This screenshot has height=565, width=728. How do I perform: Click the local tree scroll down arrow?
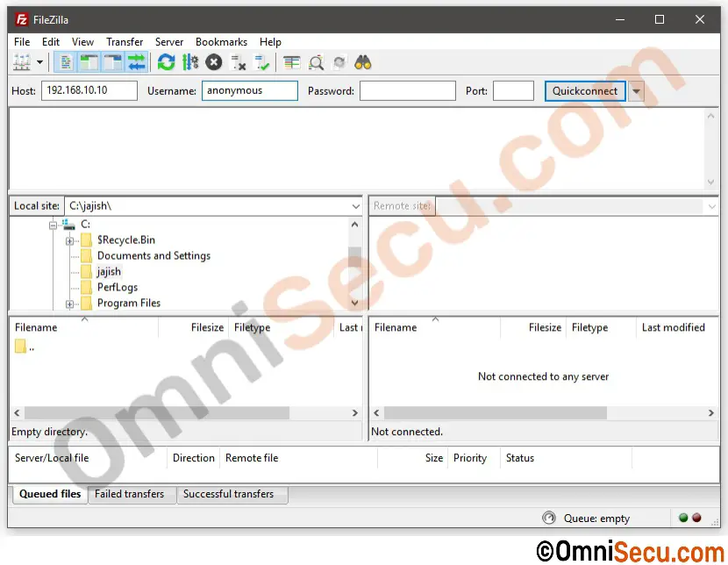click(x=354, y=304)
